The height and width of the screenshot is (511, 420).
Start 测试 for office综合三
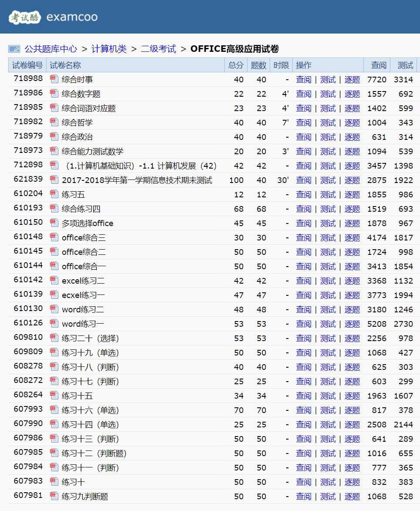328,237
